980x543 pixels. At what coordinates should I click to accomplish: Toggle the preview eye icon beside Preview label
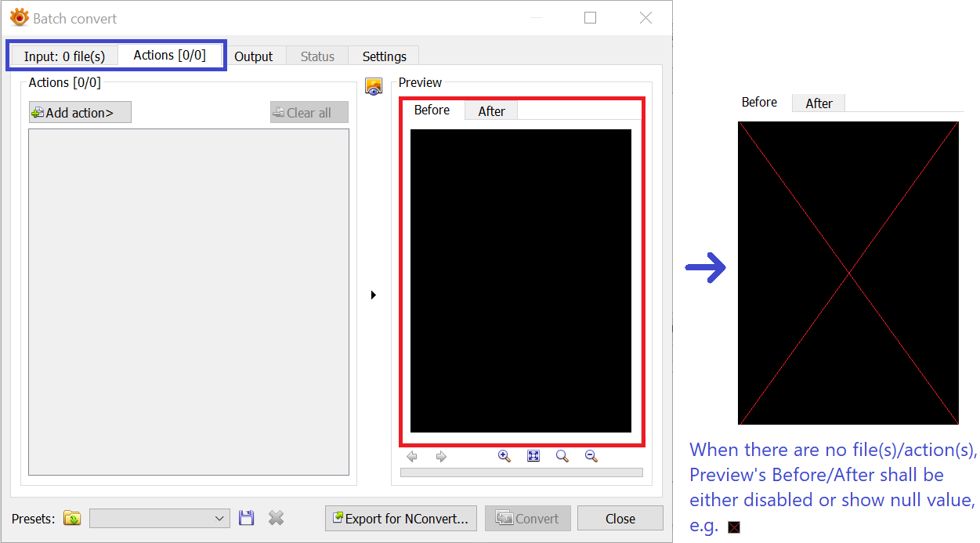374,86
